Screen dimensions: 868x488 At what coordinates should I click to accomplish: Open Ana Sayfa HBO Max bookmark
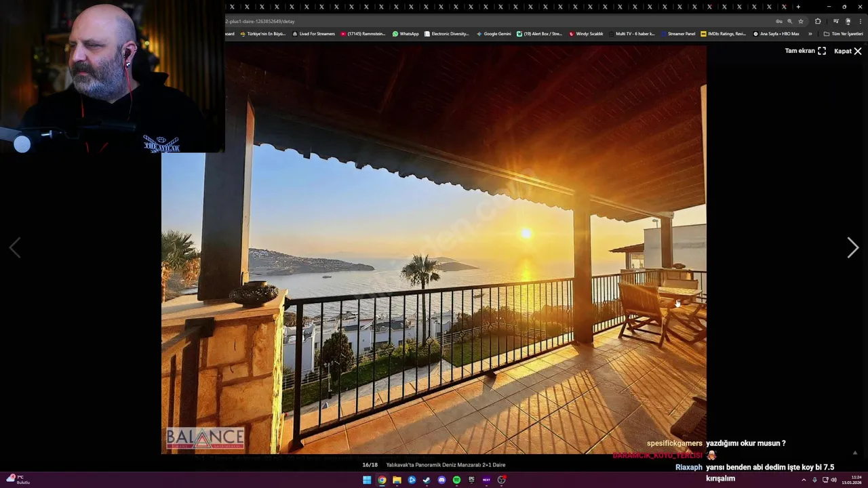coord(776,34)
